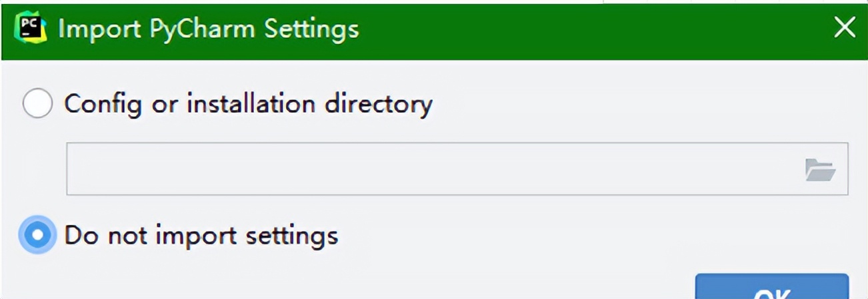This screenshot has width=868, height=299.
Task: Click the "Do not import settings" label text
Action: tap(201, 236)
